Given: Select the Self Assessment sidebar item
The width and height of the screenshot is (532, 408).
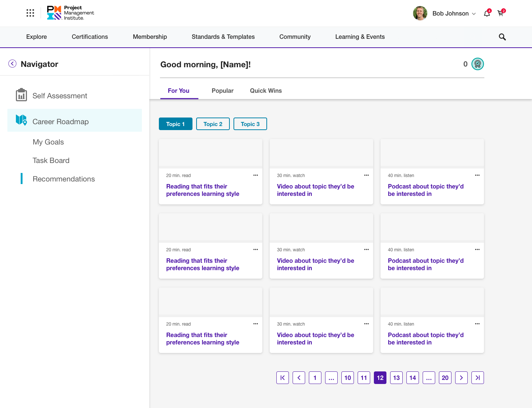Looking at the screenshot, I should tap(75, 96).
